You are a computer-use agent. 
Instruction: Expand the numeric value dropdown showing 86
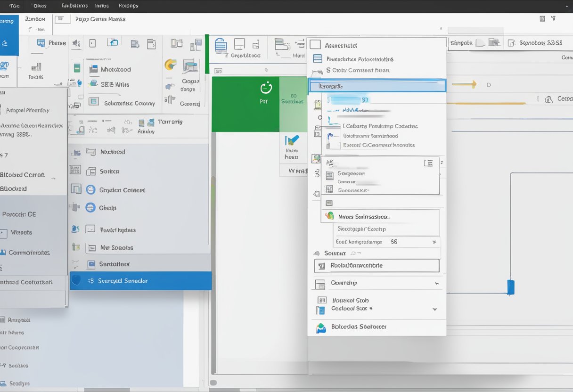(x=434, y=241)
